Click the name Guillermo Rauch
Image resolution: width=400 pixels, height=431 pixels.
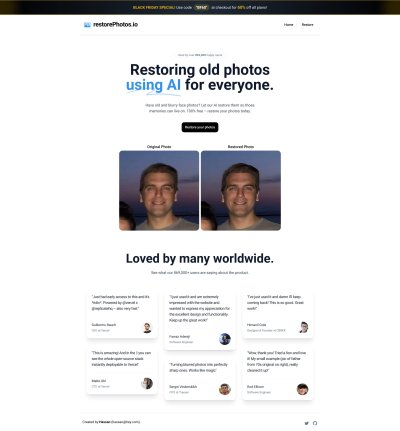pos(104,325)
